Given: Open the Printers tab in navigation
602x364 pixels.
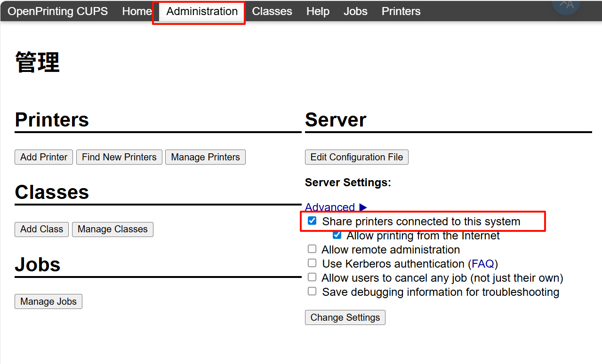Looking at the screenshot, I should [x=401, y=11].
